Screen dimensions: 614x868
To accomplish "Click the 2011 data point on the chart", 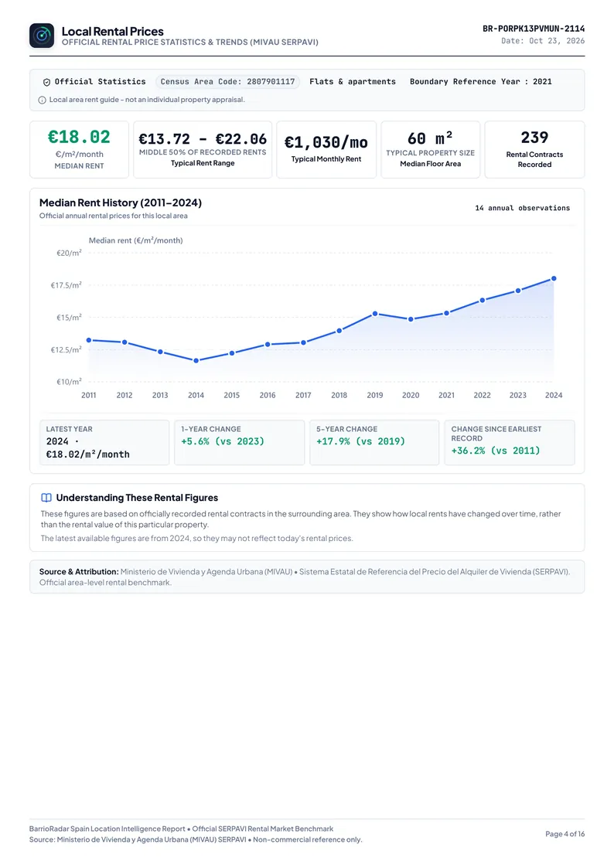I will [89, 340].
